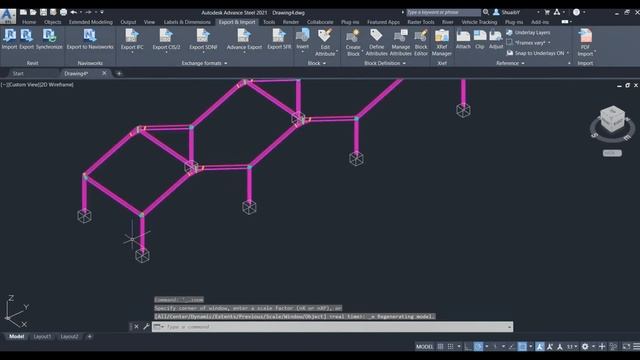Toggle annotation visibility in status bar
Viewport: 640px width, 360px height.
click(540, 347)
